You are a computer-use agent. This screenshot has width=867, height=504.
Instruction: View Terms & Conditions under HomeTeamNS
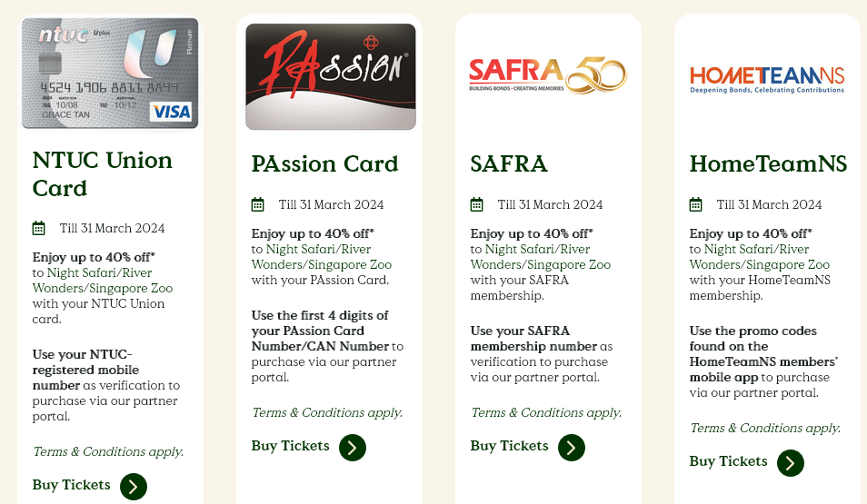tap(764, 428)
